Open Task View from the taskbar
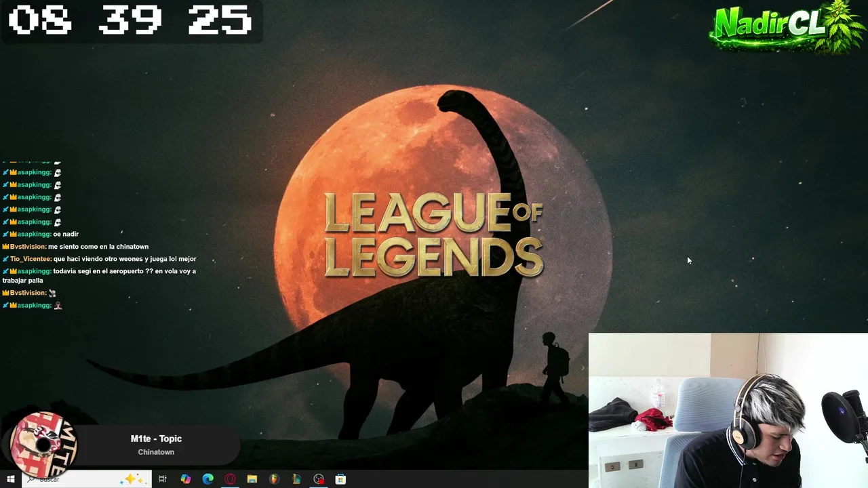The image size is (868, 488). (x=163, y=479)
